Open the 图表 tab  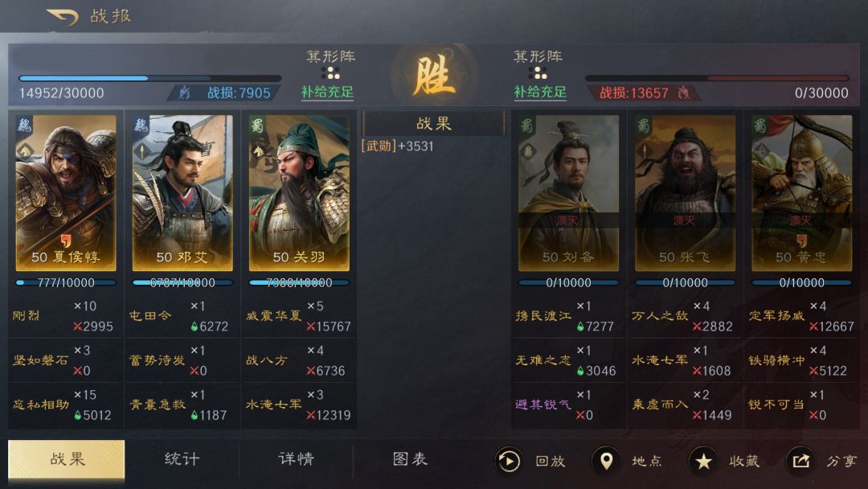(x=410, y=459)
